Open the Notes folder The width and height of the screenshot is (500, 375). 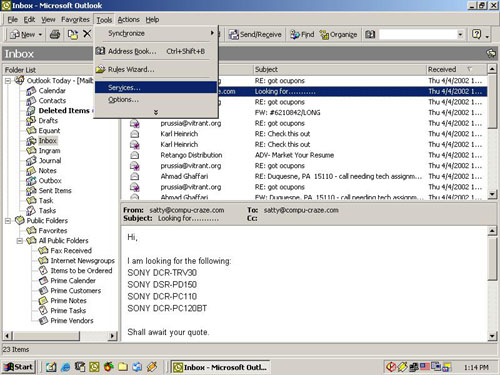pyautogui.click(x=48, y=171)
